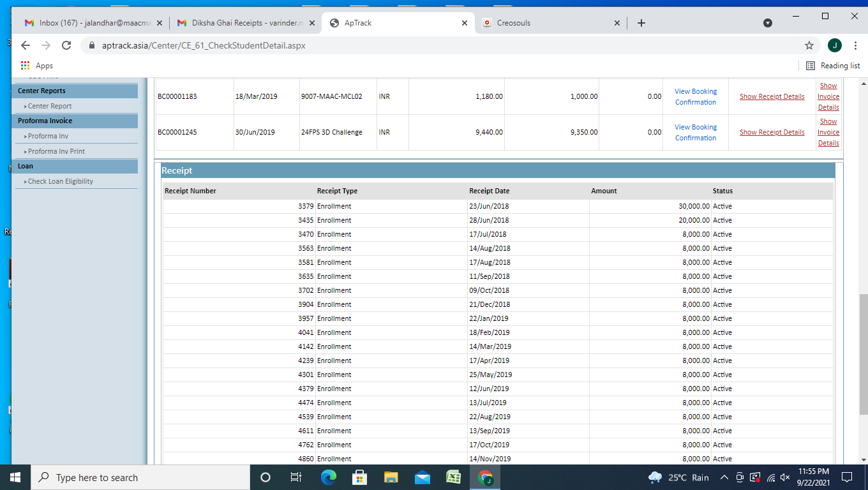Viewport: 868px width, 490px height.
Task: Show Receipt Details for BC00001183
Action: click(x=772, y=96)
